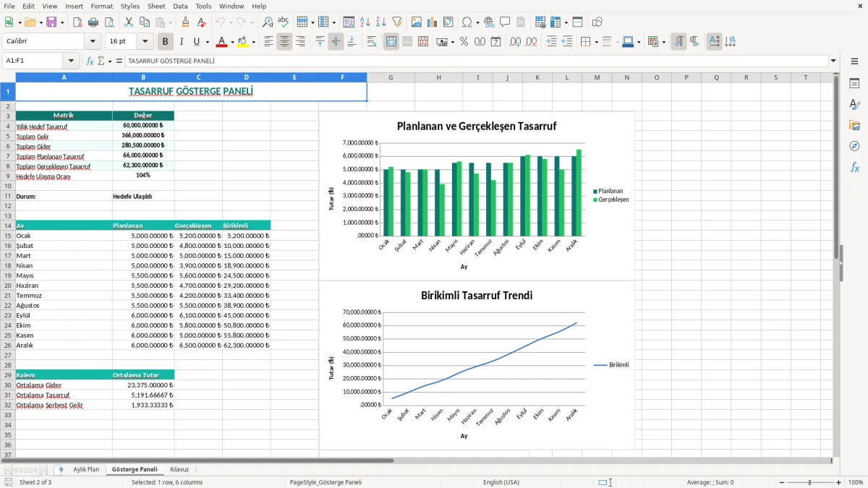Open the font color dropdown arrow
The height and width of the screenshot is (488, 868).
[x=232, y=42]
